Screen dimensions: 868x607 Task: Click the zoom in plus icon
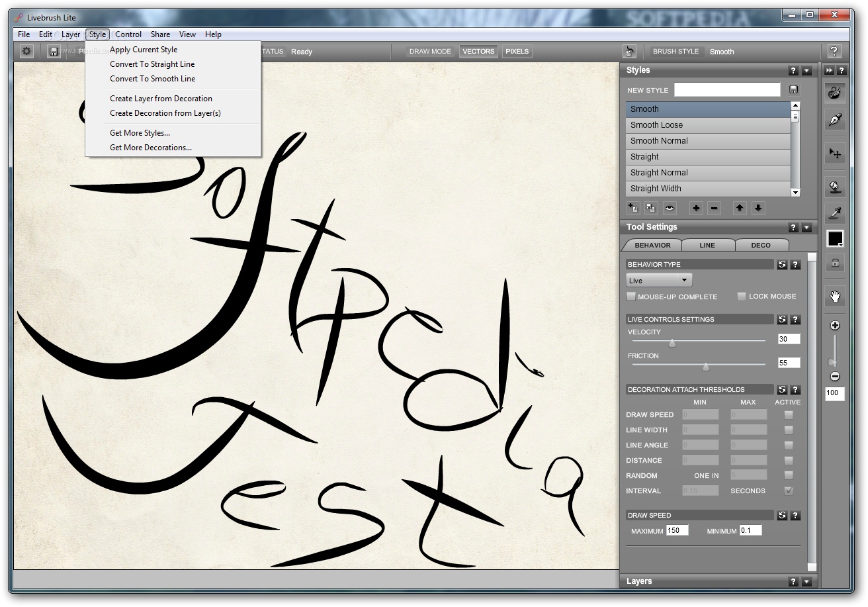click(835, 326)
